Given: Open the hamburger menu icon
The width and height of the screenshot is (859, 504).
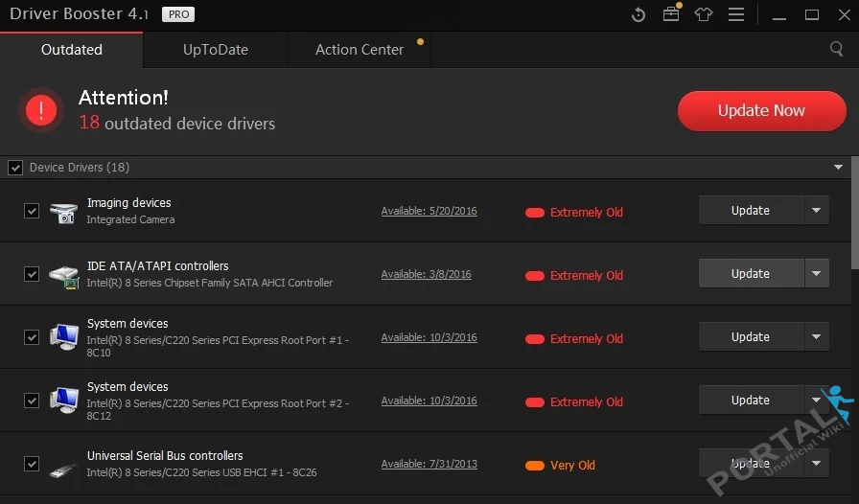Looking at the screenshot, I should 736,14.
